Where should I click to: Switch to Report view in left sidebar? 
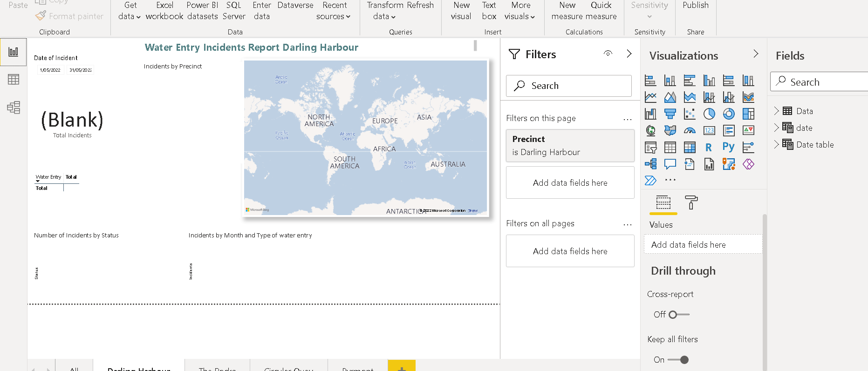point(14,52)
